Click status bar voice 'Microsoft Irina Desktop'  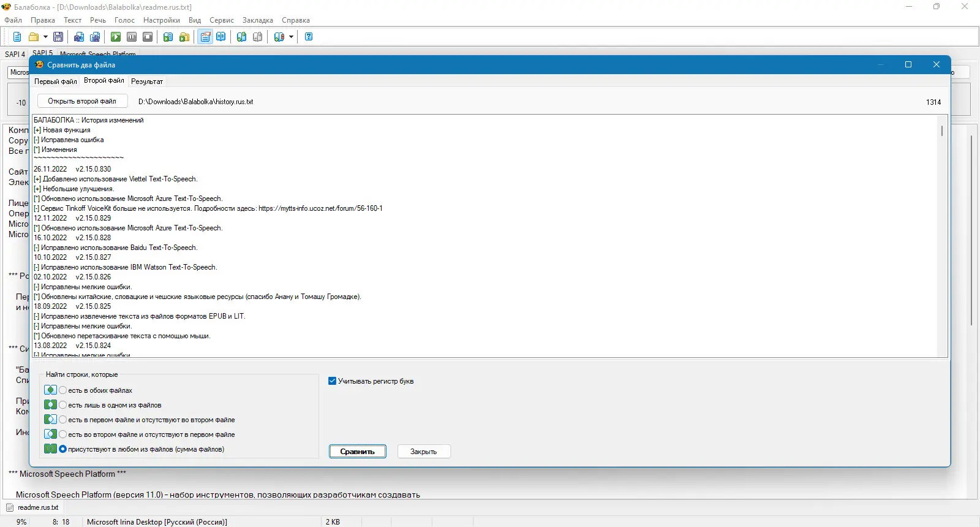point(157,522)
